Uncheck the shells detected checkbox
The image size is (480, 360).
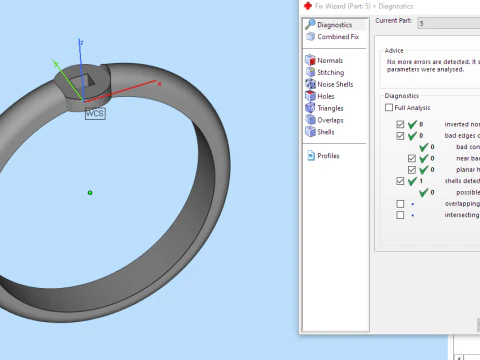click(x=400, y=181)
